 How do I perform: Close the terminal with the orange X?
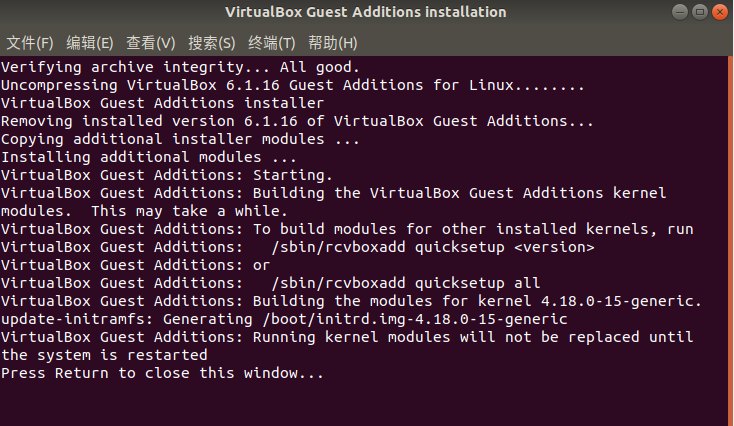tap(720, 12)
